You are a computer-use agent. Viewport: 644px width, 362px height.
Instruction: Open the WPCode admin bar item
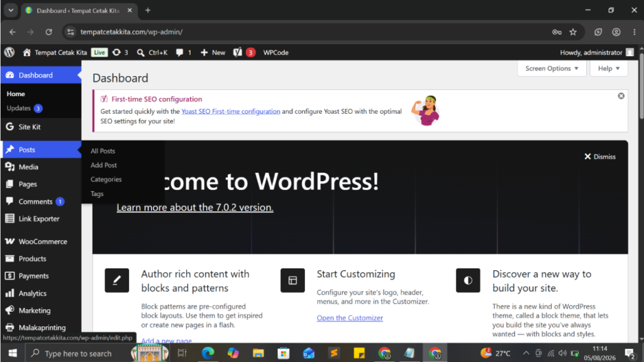click(275, 52)
